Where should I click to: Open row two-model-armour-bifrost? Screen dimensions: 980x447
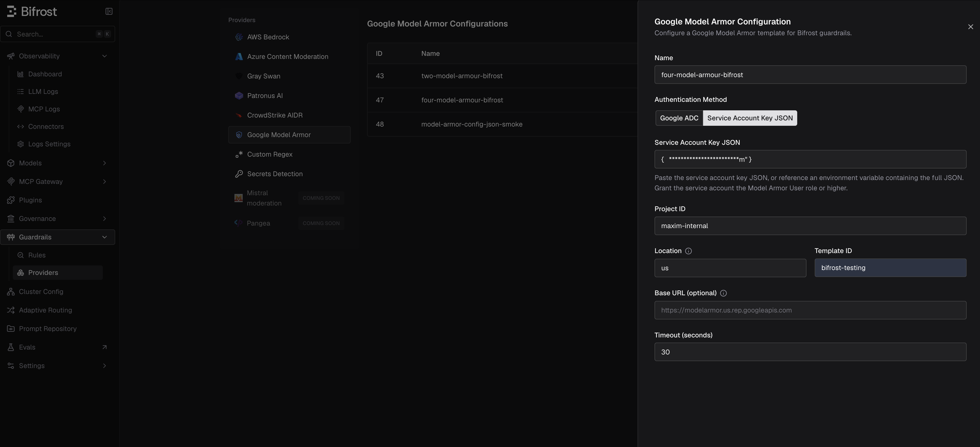(502, 76)
